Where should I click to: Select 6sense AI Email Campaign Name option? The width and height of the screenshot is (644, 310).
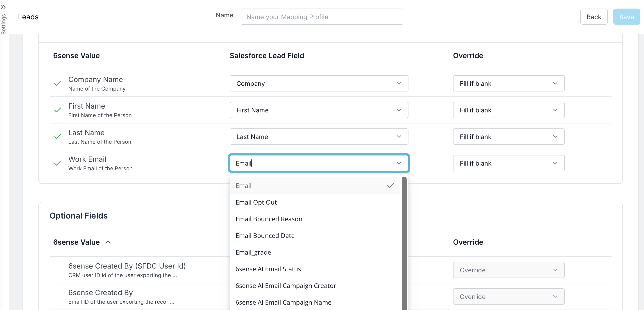[x=315, y=302]
